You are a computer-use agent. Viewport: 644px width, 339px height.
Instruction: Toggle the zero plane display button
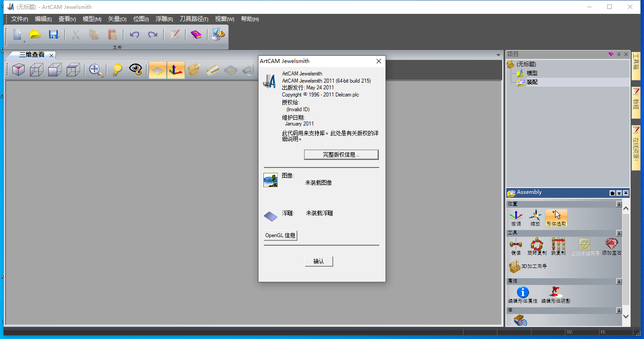click(157, 70)
